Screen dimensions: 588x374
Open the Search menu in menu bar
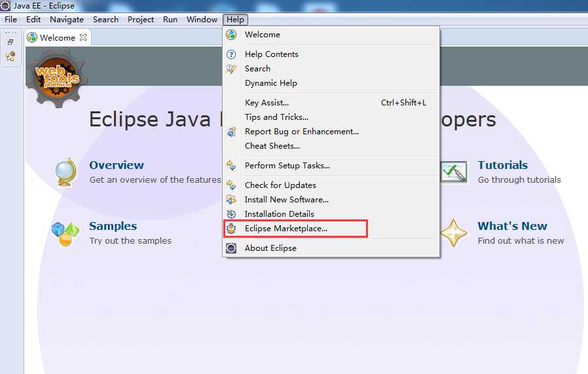[x=106, y=20]
